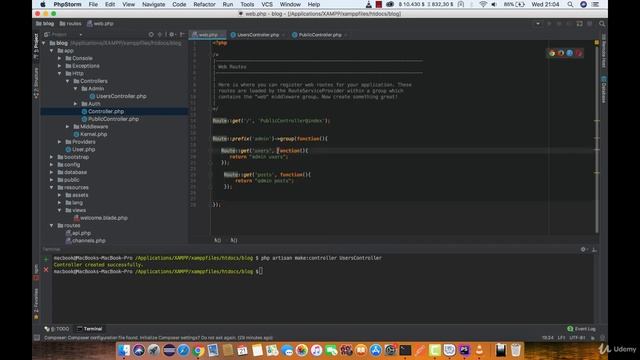
Task: Close terminal session with red X
Action: (46, 270)
